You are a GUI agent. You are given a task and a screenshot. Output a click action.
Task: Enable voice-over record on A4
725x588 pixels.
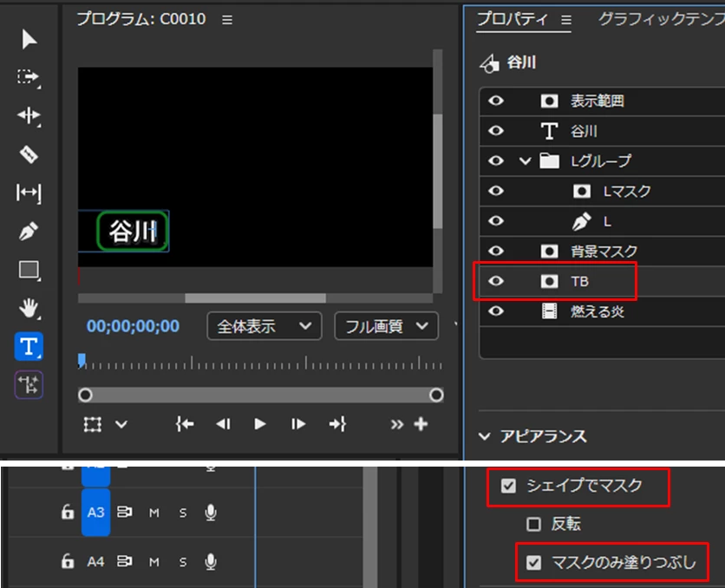pos(211,562)
